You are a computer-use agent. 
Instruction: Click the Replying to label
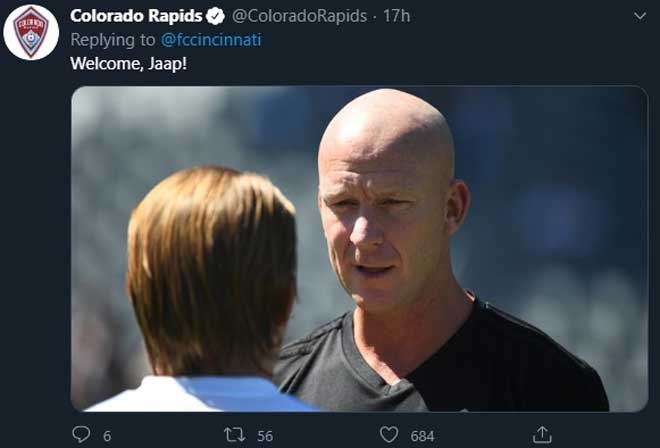pyautogui.click(x=113, y=40)
